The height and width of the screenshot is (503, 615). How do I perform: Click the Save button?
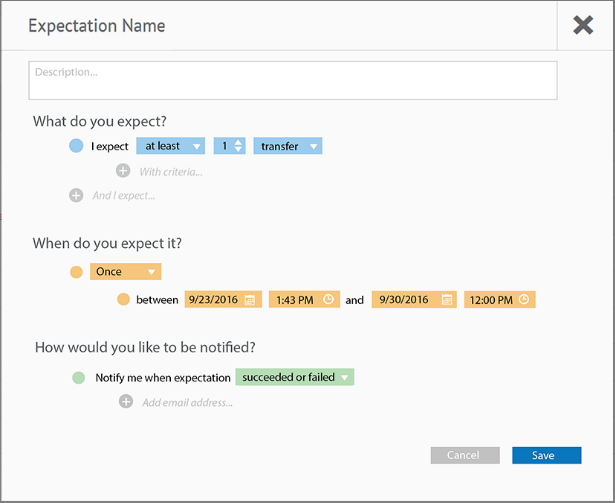click(547, 455)
